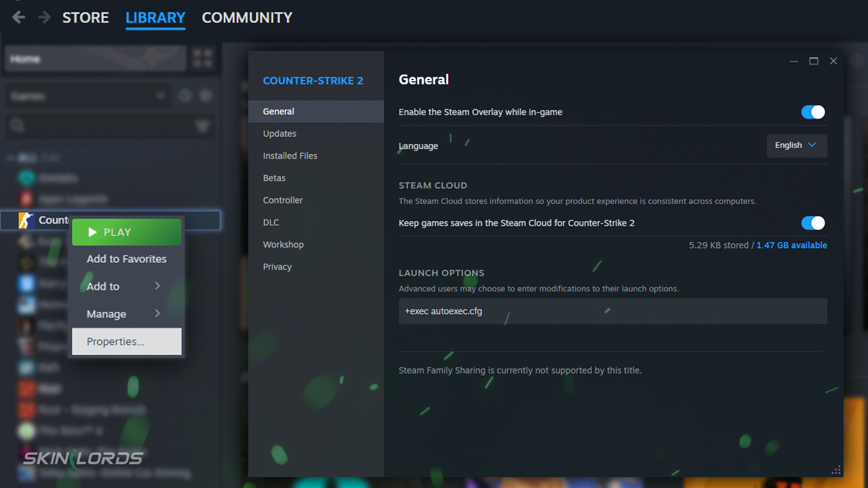Disable the Steam Overlay while in-game toggle
Viewport: 868px width, 488px height.
click(x=812, y=113)
